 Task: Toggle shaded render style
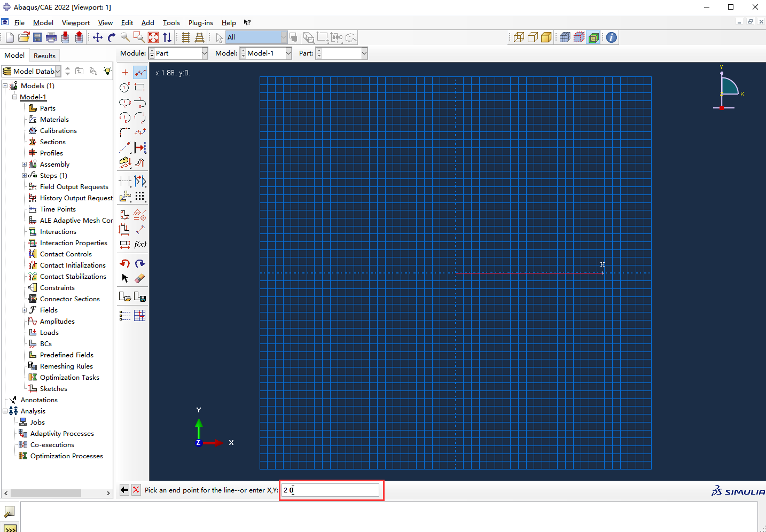click(x=546, y=37)
